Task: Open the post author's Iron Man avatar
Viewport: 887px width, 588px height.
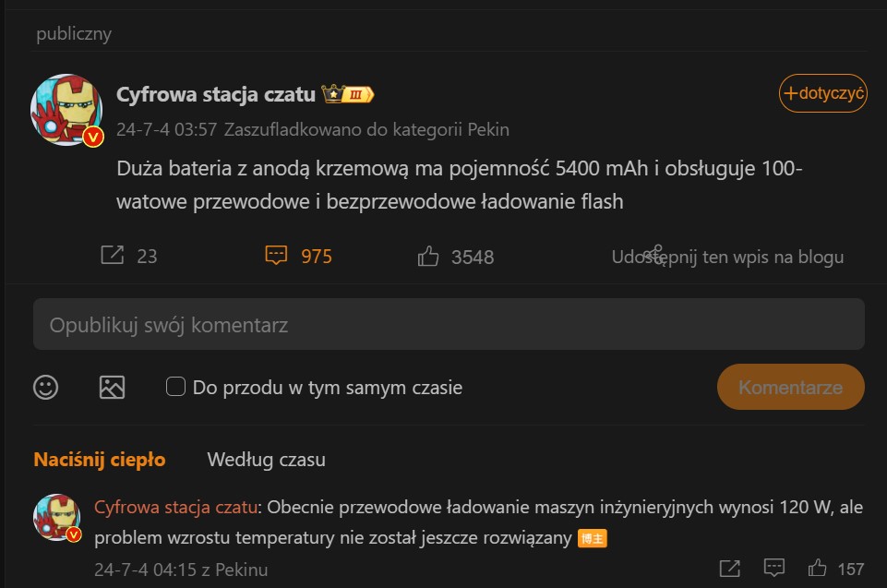Action: [x=66, y=109]
